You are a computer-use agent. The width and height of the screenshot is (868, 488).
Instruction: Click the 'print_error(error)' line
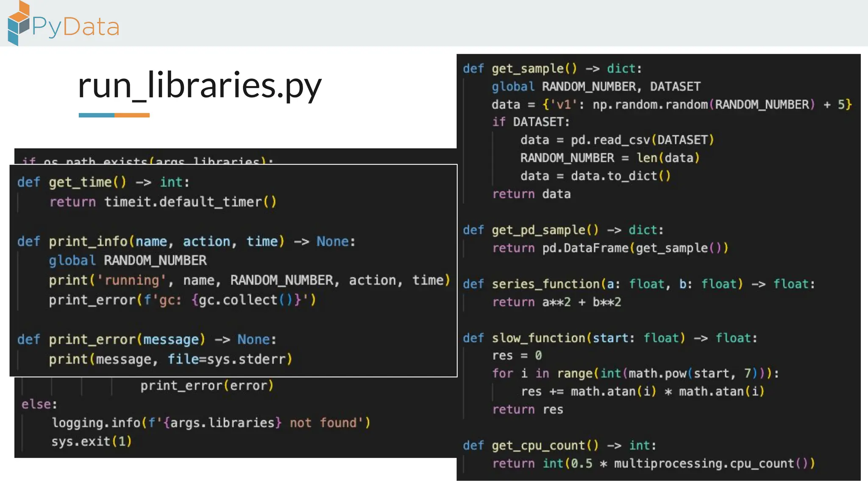click(x=207, y=385)
